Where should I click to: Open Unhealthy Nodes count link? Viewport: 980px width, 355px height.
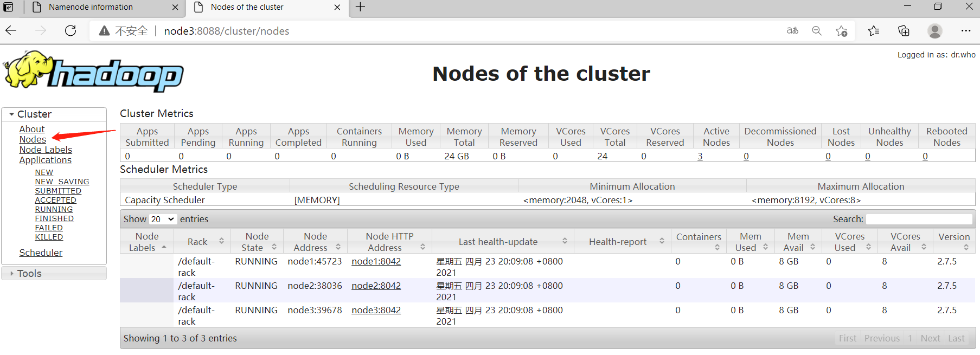868,156
